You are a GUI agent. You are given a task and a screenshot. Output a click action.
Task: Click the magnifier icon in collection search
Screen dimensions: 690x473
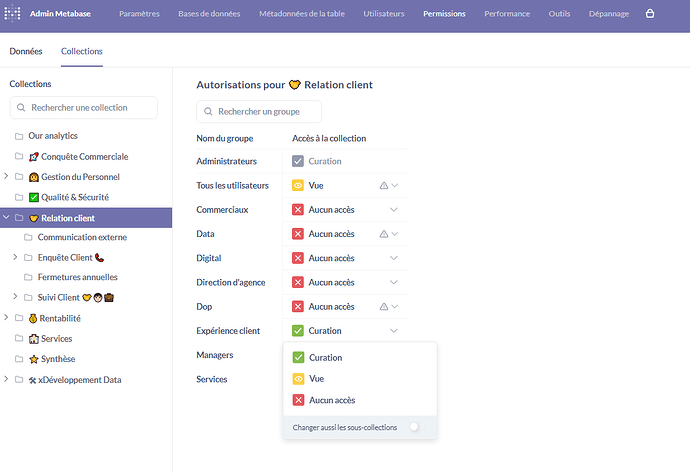(x=21, y=107)
